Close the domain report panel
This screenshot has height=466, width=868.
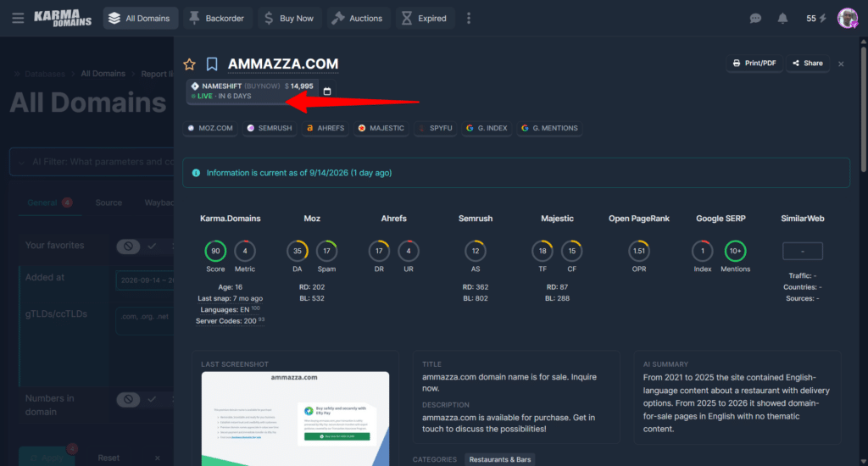tap(841, 64)
